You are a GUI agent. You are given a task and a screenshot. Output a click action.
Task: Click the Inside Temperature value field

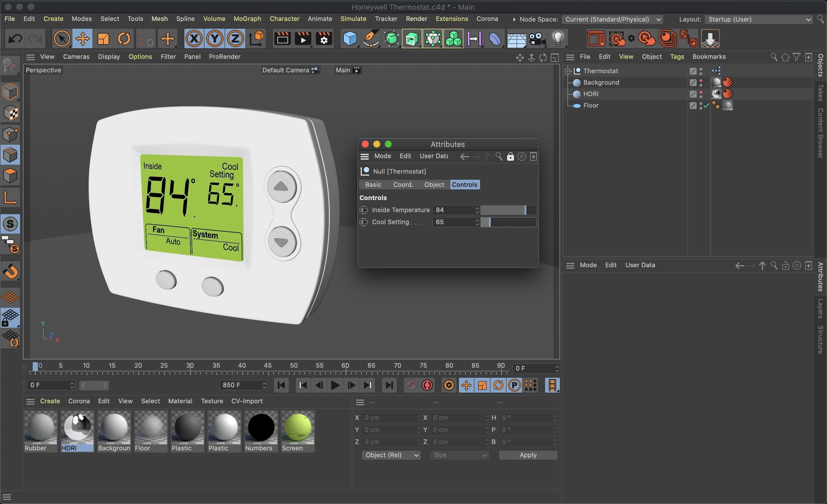454,210
